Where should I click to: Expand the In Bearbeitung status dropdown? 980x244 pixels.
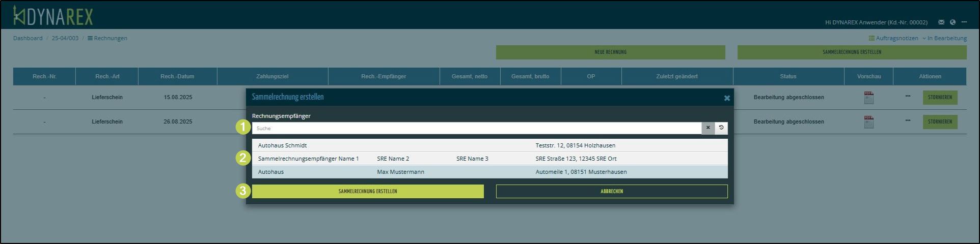click(944, 38)
